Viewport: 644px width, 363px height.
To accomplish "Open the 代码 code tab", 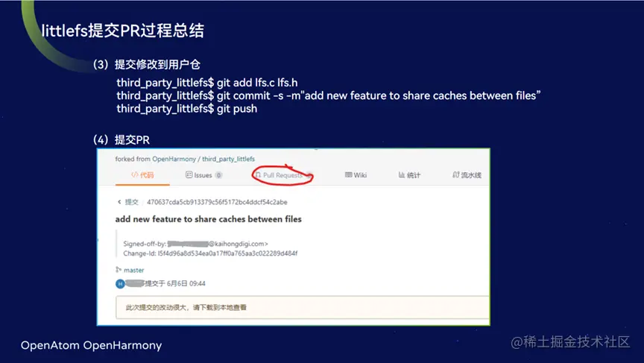I will pyautogui.click(x=142, y=175).
